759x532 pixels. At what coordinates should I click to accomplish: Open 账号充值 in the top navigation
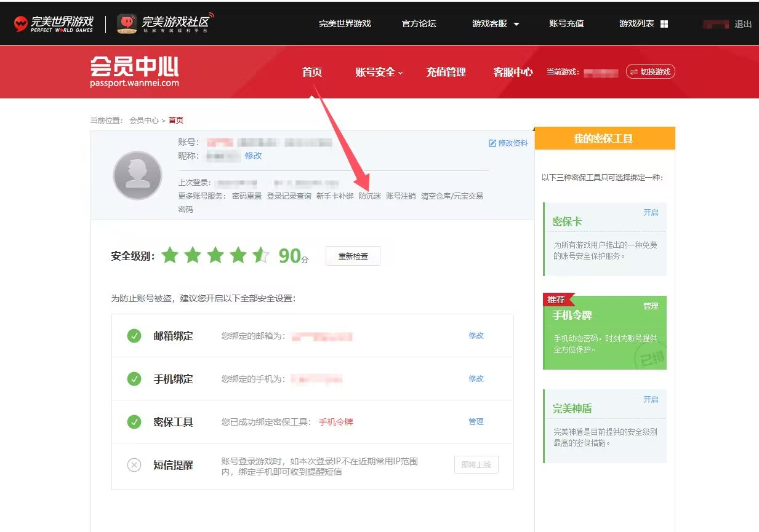click(566, 24)
